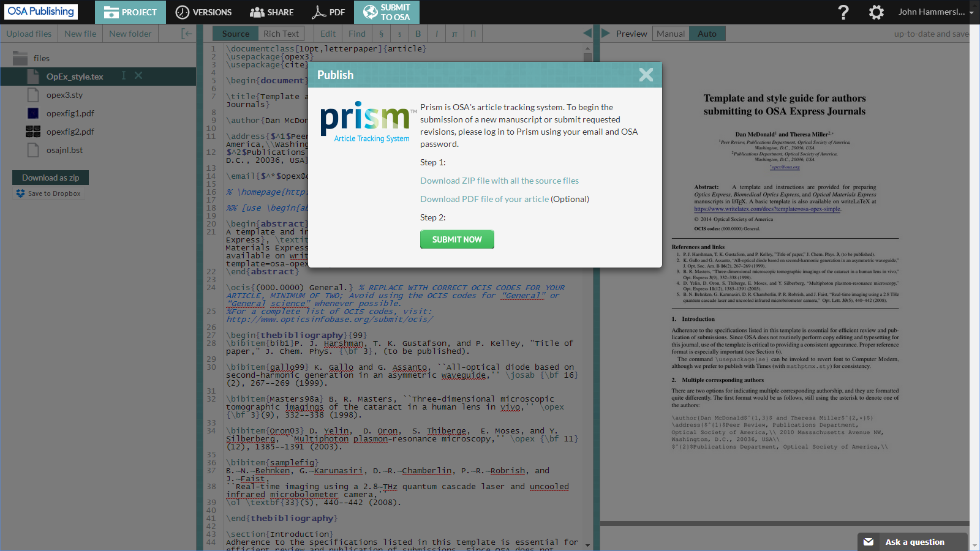Expand John Hammersley user dropdown
Image resolution: width=980 pixels, height=551 pixels.
936,12
